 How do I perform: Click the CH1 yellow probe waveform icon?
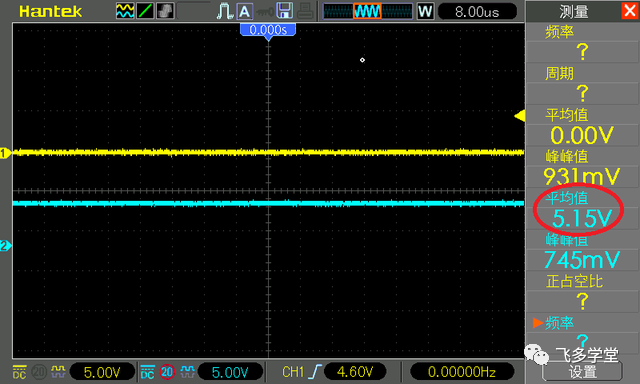58,371
